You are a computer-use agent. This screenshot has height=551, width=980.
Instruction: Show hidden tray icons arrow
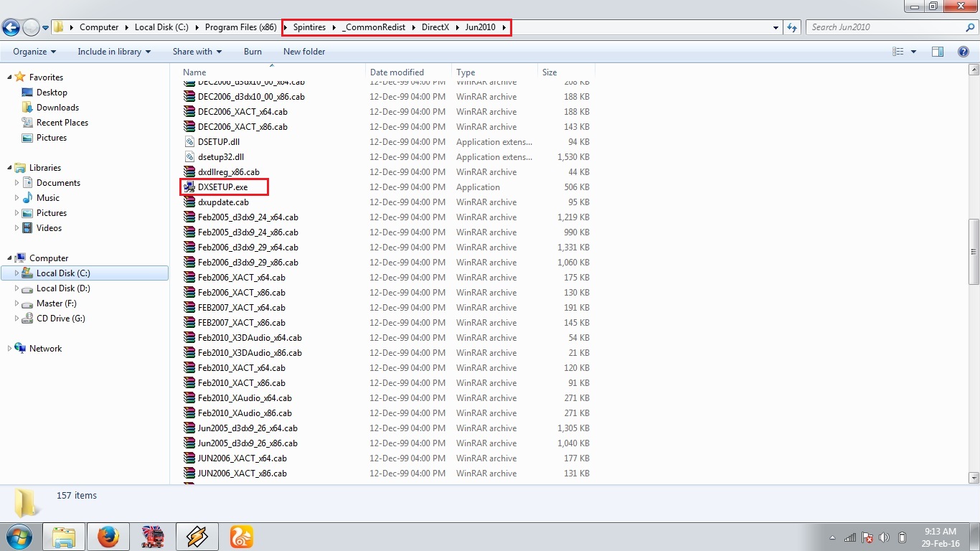832,537
